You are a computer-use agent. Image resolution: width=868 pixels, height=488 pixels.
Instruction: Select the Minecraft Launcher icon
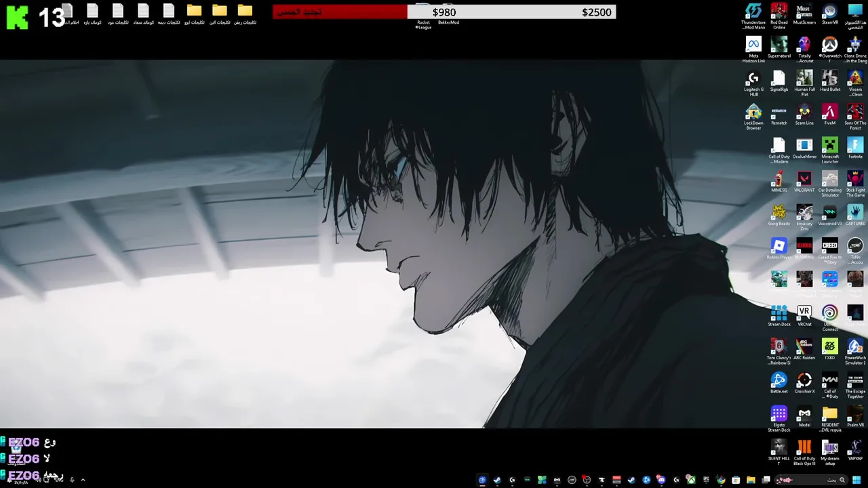click(830, 150)
